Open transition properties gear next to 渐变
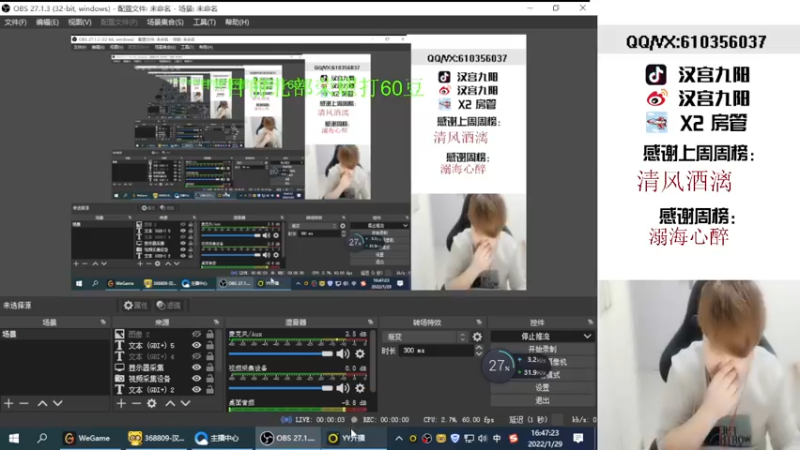The image size is (800, 450). [477, 337]
